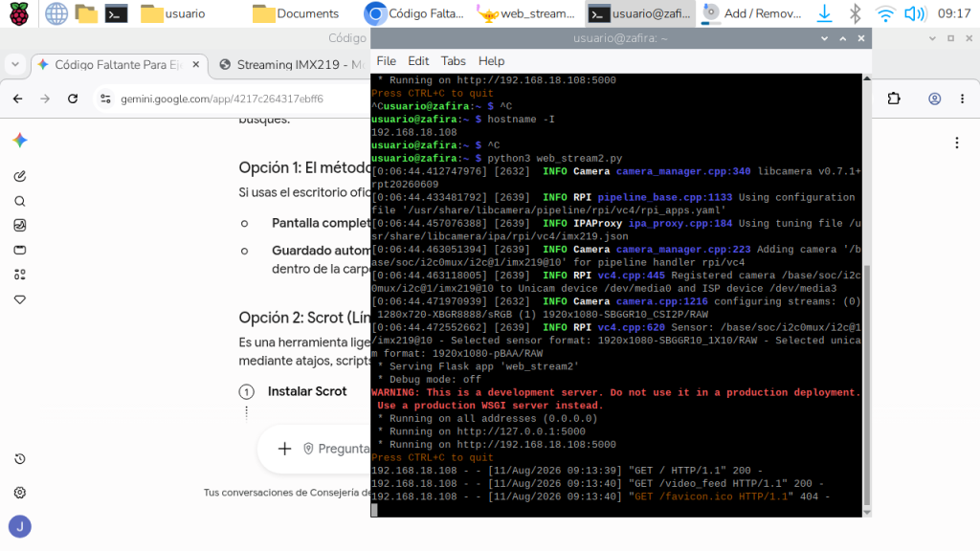Open the terminal Edit menu
The width and height of the screenshot is (980, 551).
click(x=418, y=60)
